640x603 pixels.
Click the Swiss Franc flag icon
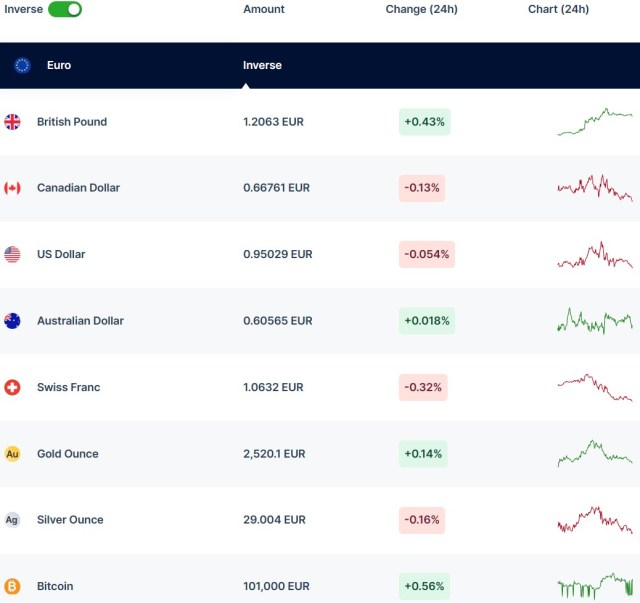pyautogui.click(x=12, y=387)
